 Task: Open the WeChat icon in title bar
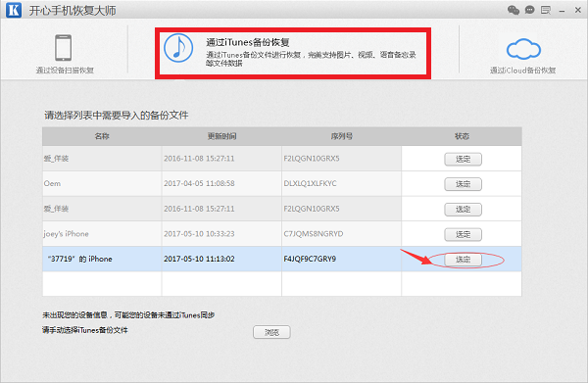point(514,10)
